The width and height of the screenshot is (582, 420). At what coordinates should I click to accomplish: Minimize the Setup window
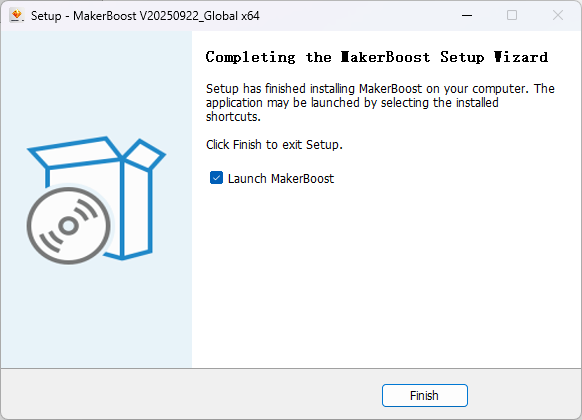pos(467,16)
